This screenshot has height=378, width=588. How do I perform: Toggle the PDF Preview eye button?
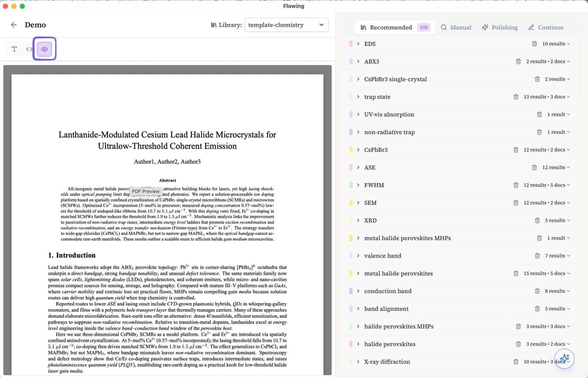click(44, 49)
